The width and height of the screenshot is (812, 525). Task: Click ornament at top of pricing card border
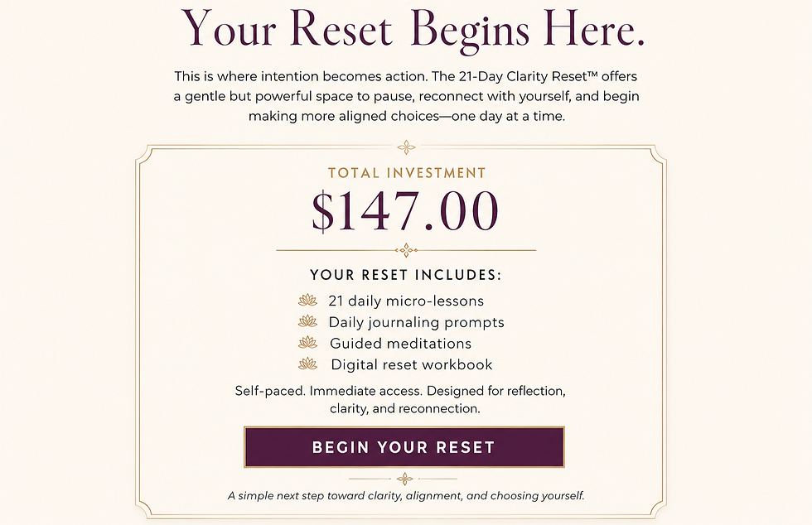(406, 147)
